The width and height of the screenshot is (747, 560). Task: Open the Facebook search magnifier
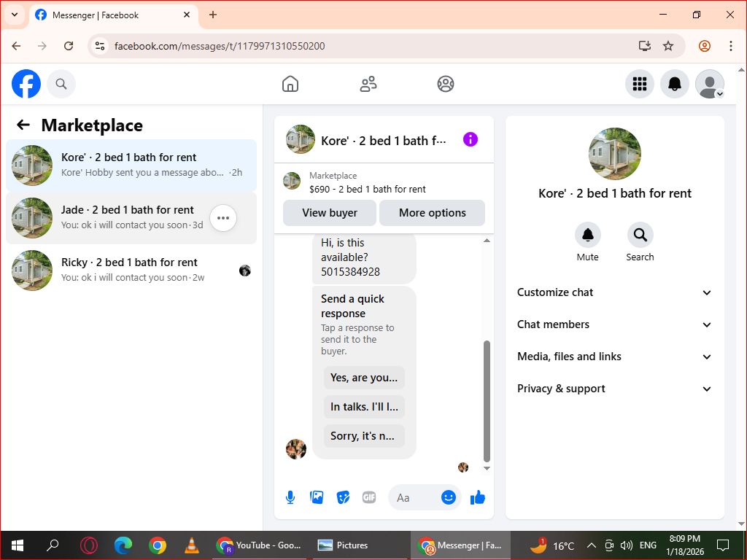click(61, 84)
